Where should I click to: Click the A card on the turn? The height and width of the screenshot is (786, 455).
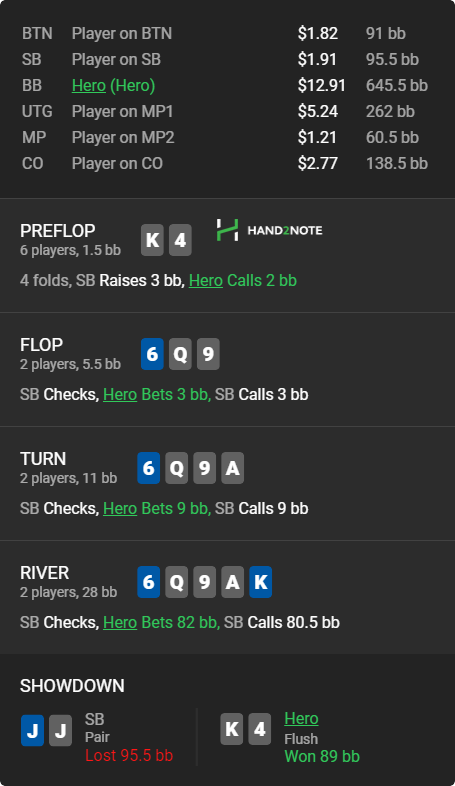point(233,468)
